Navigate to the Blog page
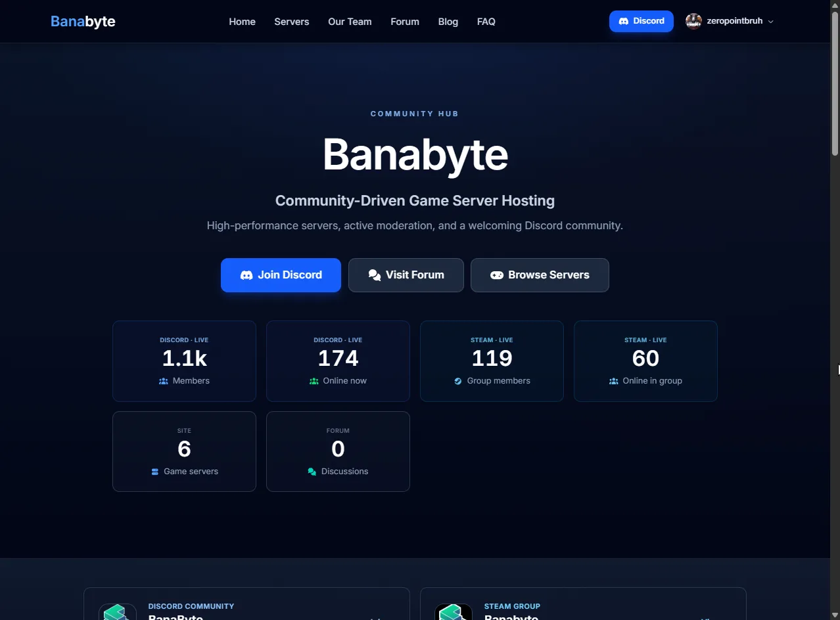This screenshot has width=840, height=620. [448, 22]
